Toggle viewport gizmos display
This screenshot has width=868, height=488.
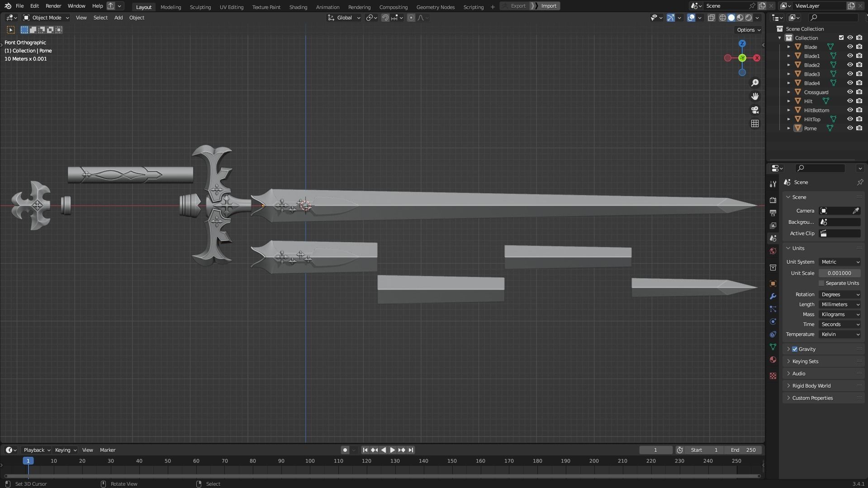[x=671, y=18]
